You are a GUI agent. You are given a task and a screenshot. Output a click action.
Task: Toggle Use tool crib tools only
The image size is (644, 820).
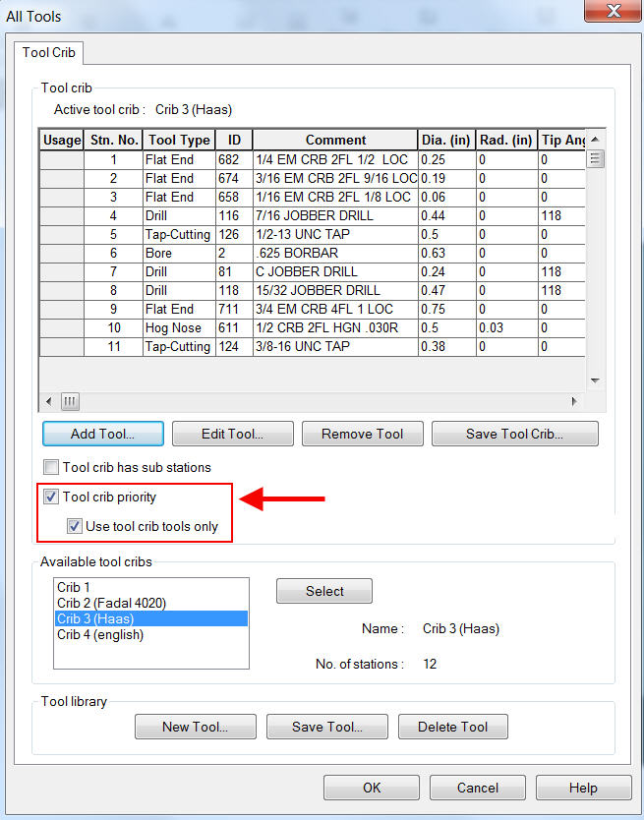pos(75,526)
